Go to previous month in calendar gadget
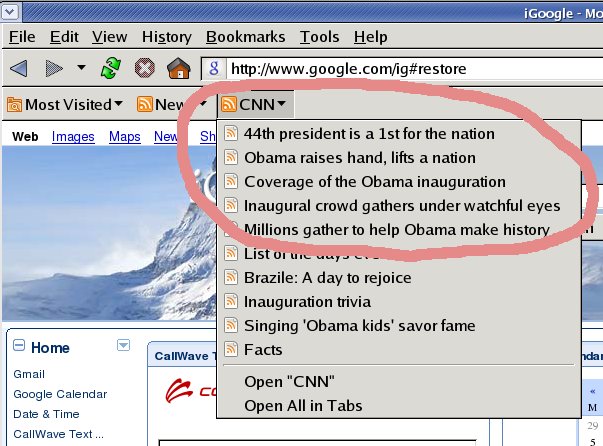 [x=592, y=391]
